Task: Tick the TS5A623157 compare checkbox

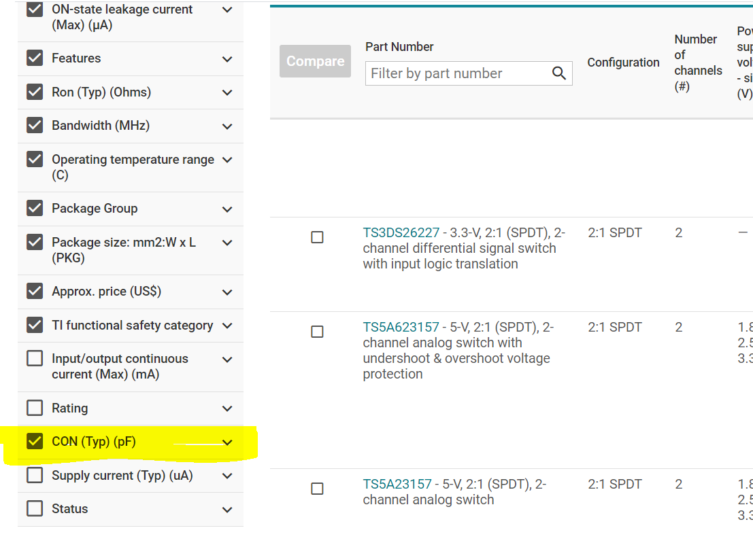Action: (317, 332)
